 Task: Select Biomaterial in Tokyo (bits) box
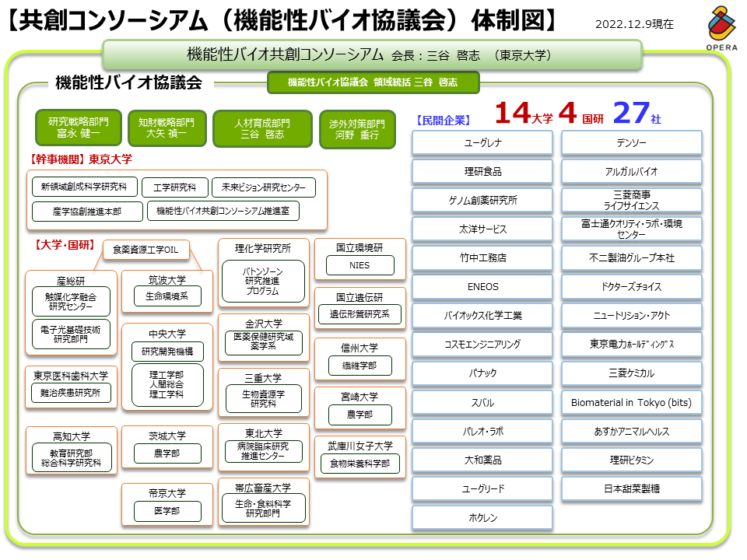point(632,402)
